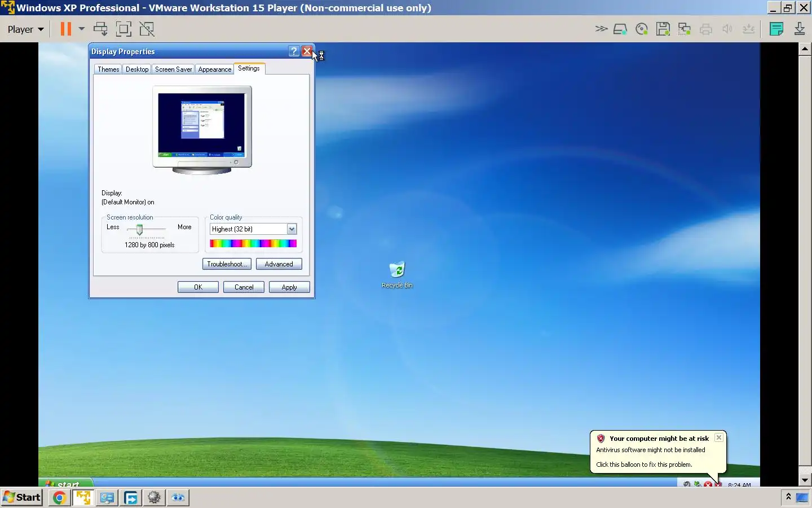Open the CD/DVD drive device icon

tap(642, 29)
